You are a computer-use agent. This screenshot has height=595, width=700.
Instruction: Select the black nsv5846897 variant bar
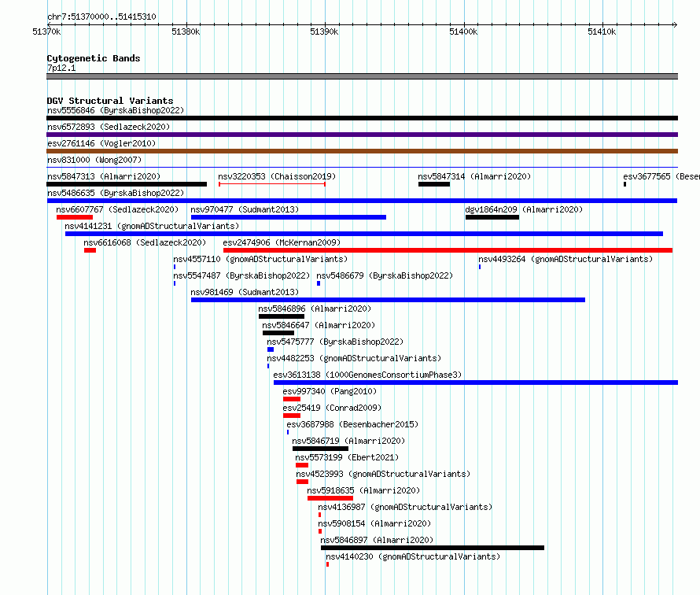433,548
